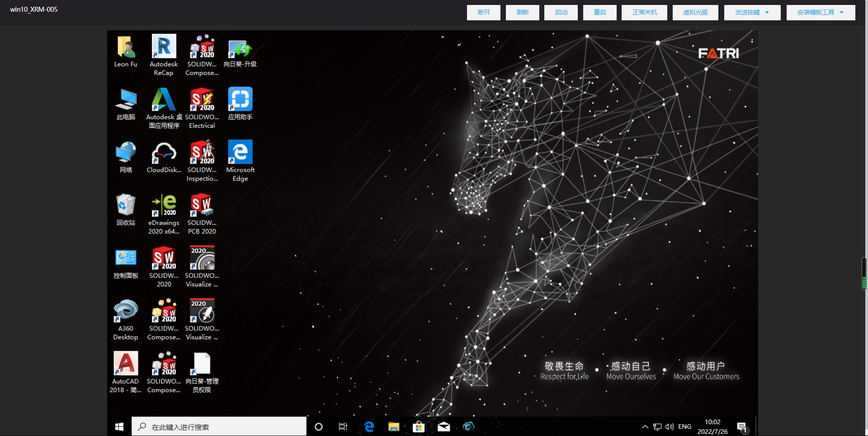Screen dimensions: 868x436
Task: Open the network status tray icon
Action: pos(657,427)
